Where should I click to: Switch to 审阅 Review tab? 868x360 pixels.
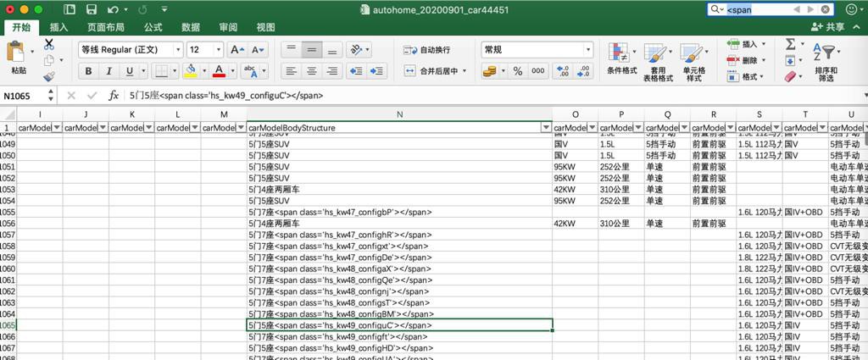tap(228, 27)
